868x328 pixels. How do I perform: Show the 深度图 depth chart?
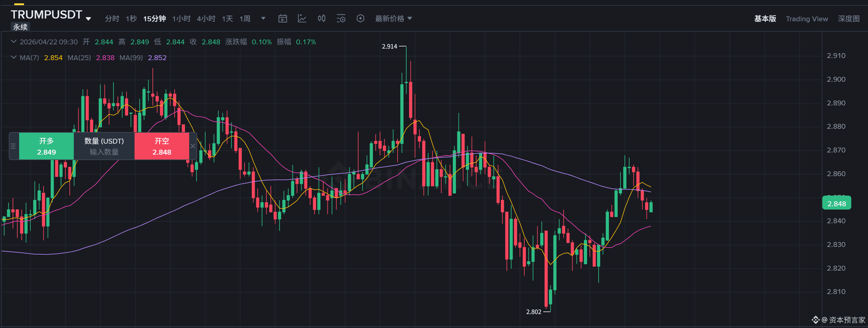(849, 19)
